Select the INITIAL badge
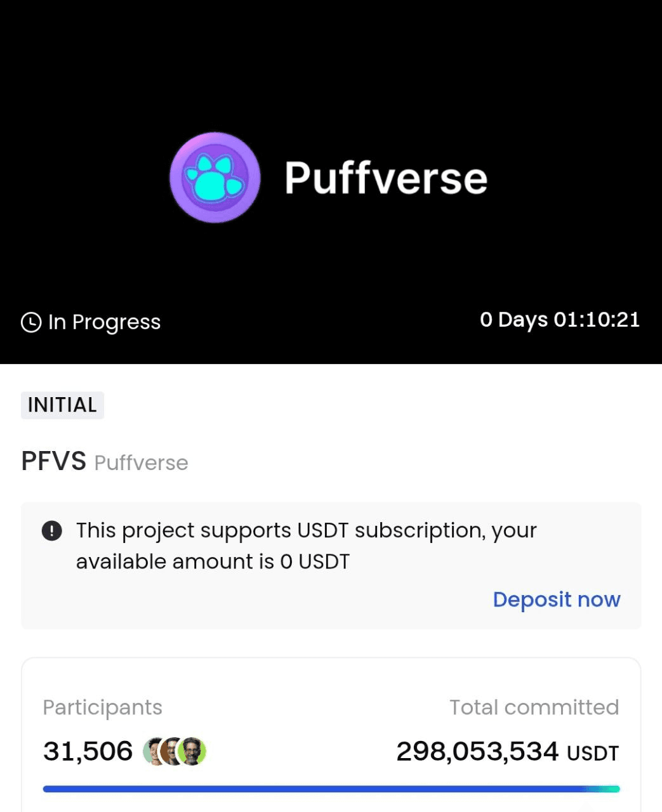 62,405
